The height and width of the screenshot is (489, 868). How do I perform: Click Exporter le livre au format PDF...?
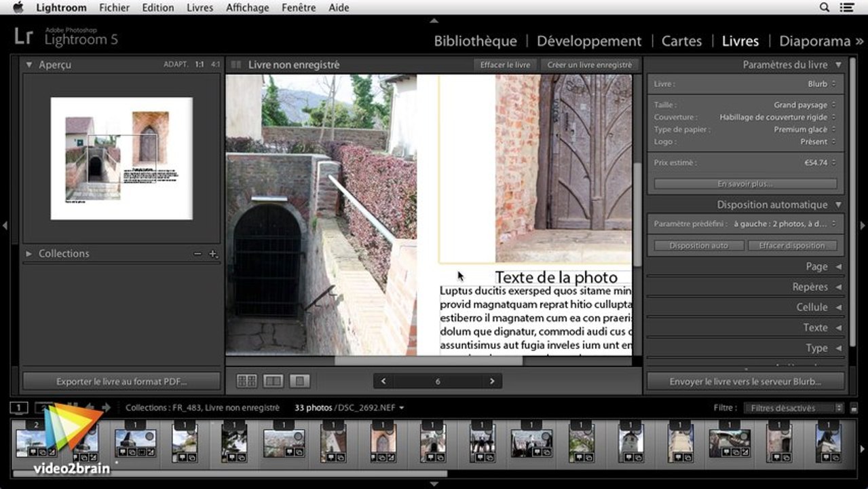tap(121, 381)
